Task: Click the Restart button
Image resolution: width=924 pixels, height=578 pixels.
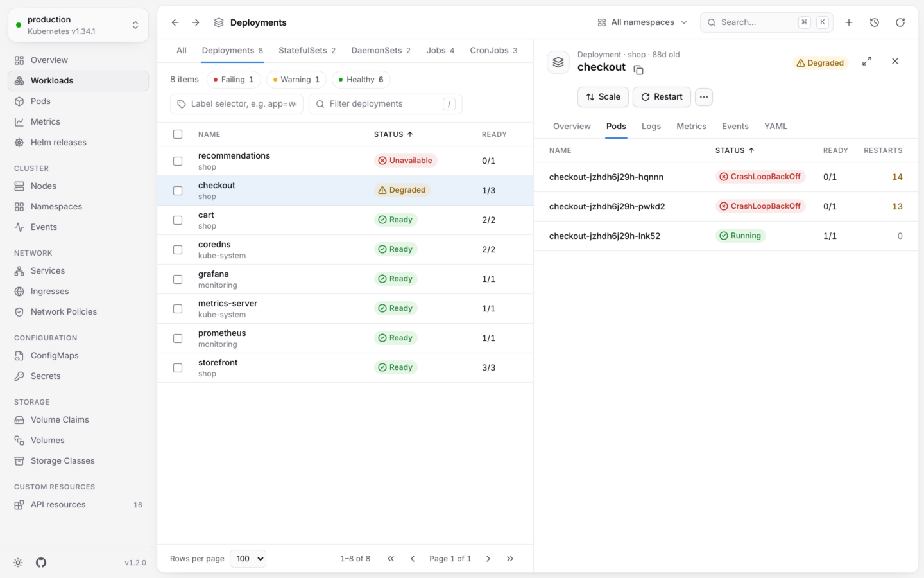Action: pos(662,97)
